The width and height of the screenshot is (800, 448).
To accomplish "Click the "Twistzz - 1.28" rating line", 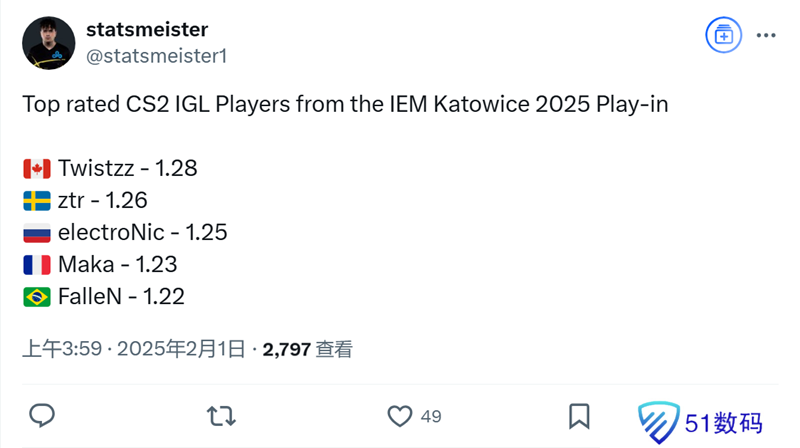I will (x=127, y=168).
